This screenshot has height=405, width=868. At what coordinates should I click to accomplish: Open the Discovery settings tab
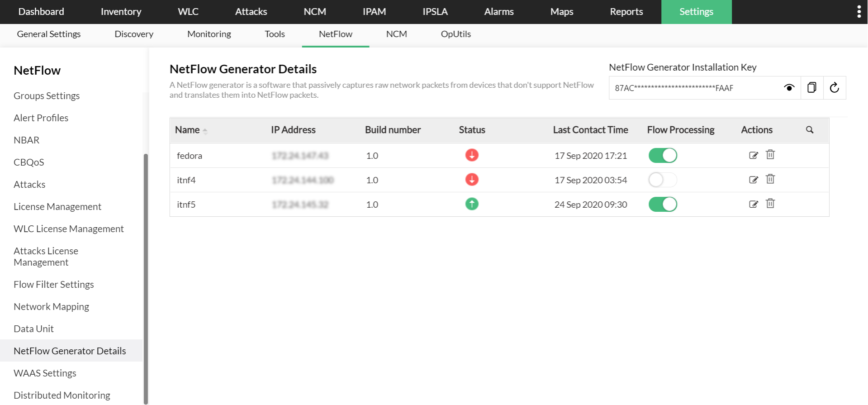pos(134,34)
